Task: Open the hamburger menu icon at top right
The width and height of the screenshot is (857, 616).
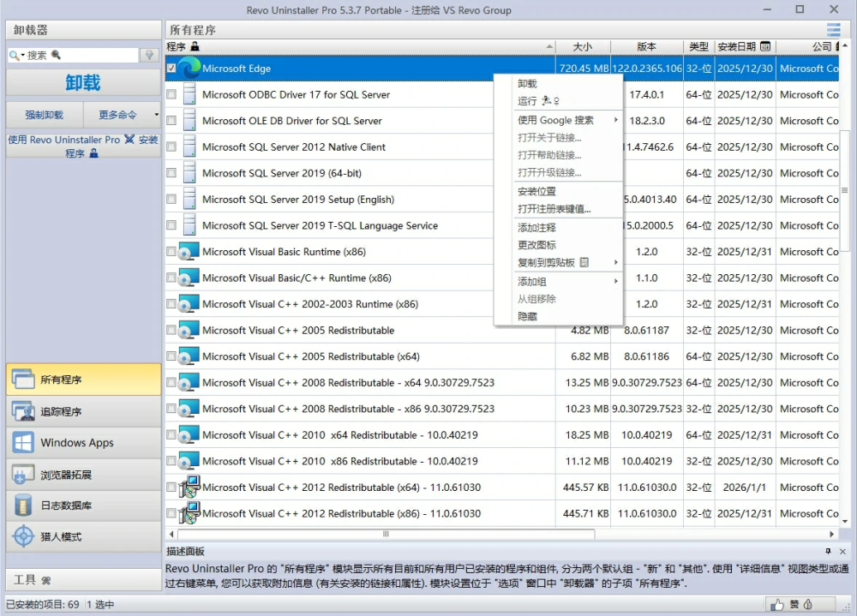Action: [834, 29]
